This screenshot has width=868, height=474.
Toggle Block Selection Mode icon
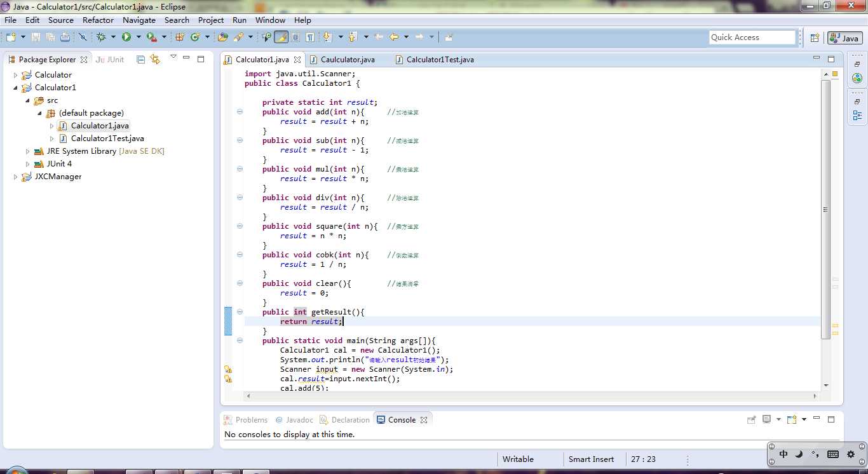[295, 37]
